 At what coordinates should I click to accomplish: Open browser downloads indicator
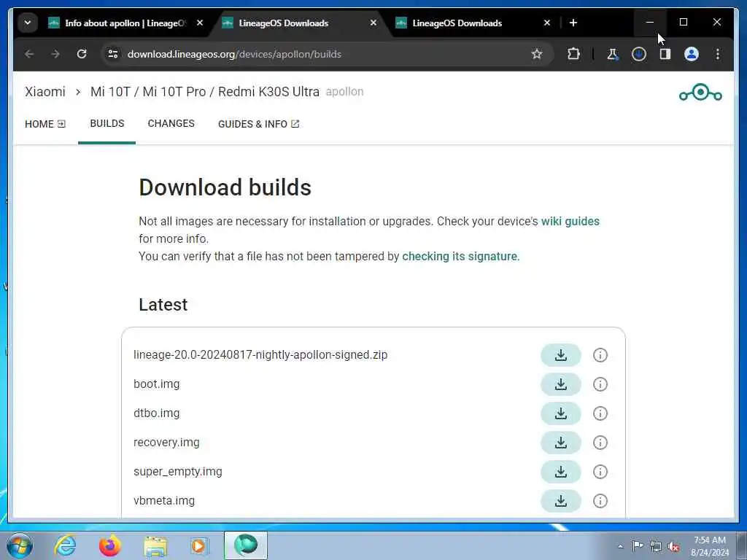639,54
